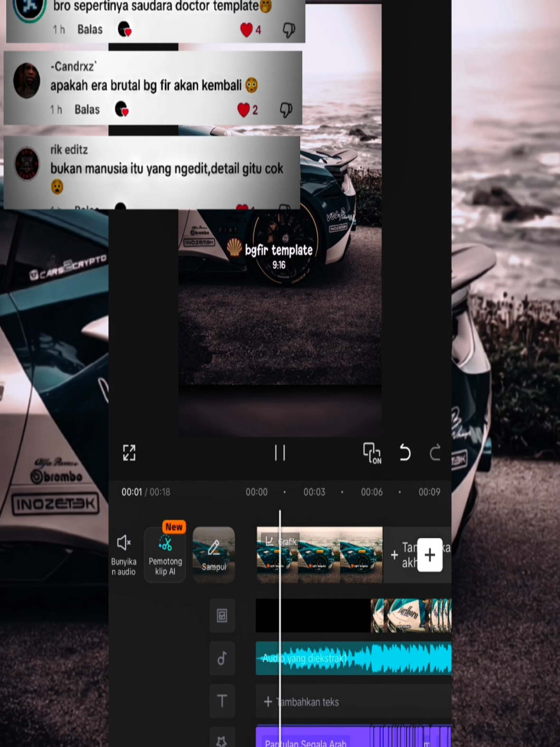Open -Candrxz' profile avatar
The width and height of the screenshot is (560, 747).
27,80
